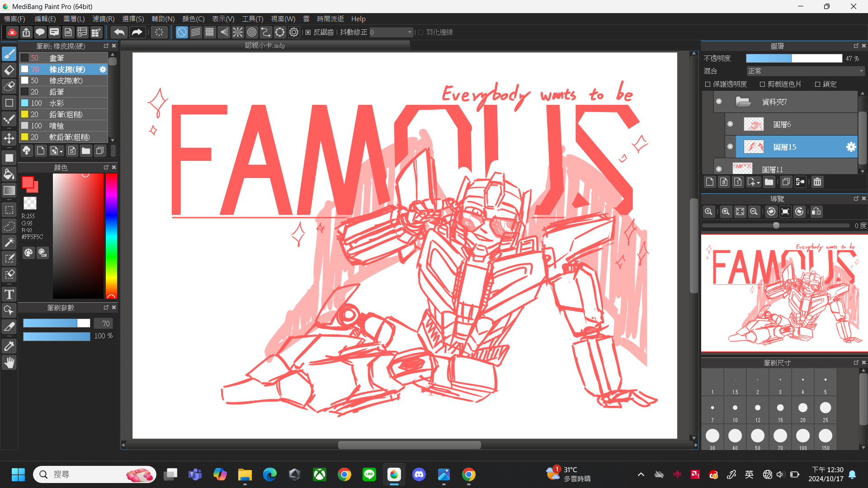Click the add folder icon in layer panel
The height and width of the screenshot is (488, 868).
click(x=769, y=182)
